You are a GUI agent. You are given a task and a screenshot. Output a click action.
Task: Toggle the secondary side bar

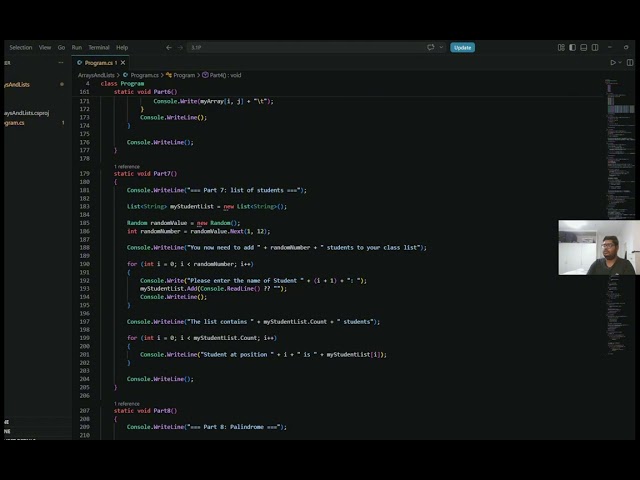[x=595, y=47]
